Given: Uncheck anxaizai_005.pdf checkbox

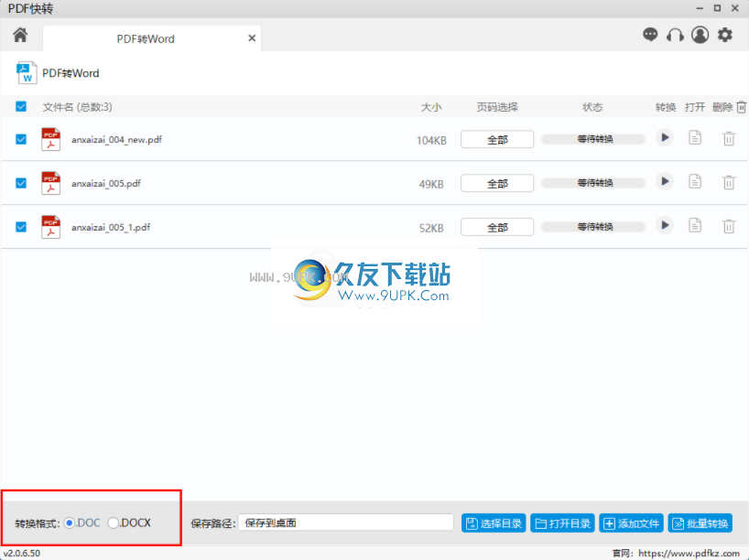Looking at the screenshot, I should pos(21,183).
